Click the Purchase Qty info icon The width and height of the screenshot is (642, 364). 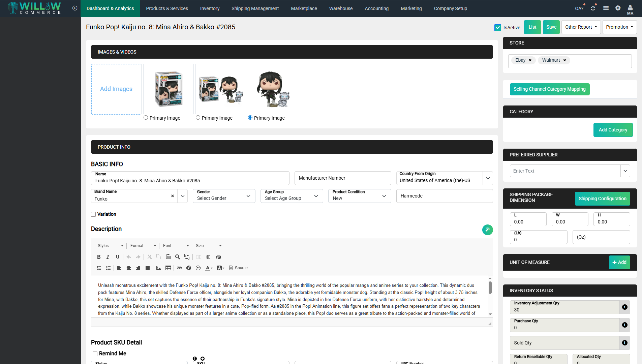[x=625, y=325]
